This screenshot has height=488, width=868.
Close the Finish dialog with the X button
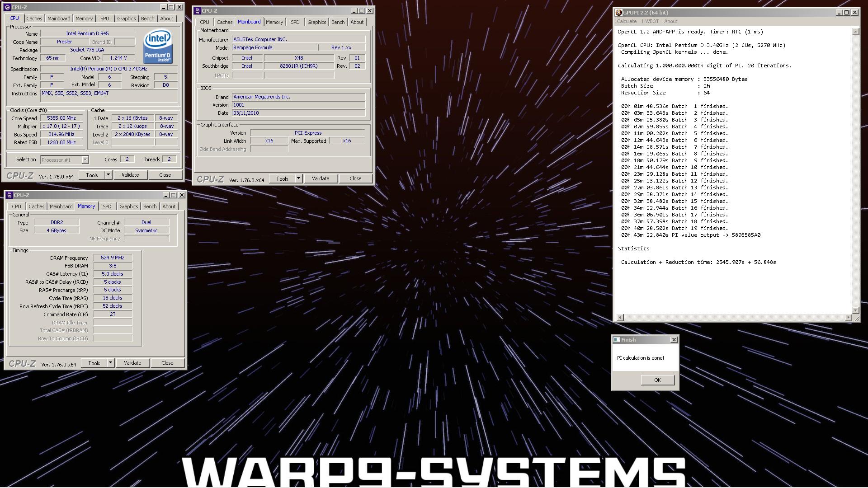[x=674, y=340]
